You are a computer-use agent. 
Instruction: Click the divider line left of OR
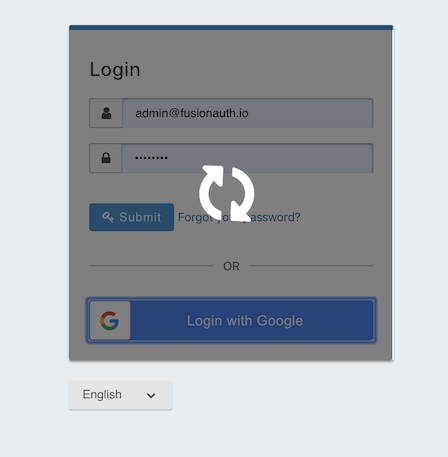151,266
